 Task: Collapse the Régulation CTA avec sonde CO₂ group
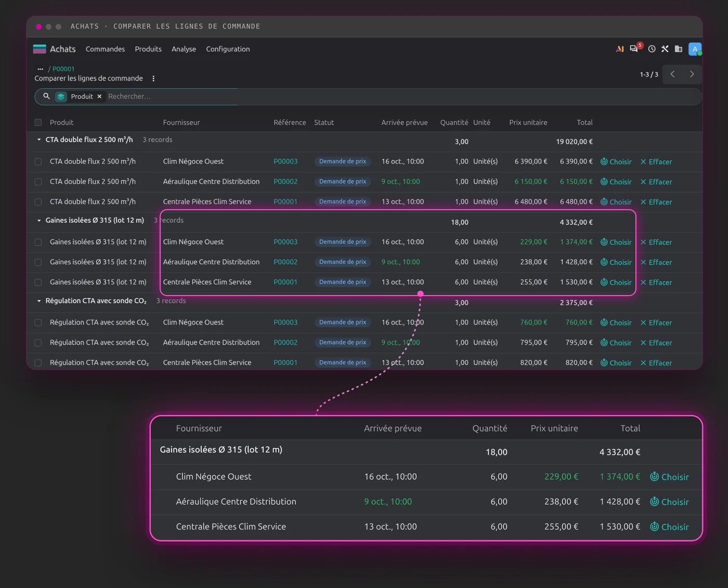pyautogui.click(x=39, y=301)
